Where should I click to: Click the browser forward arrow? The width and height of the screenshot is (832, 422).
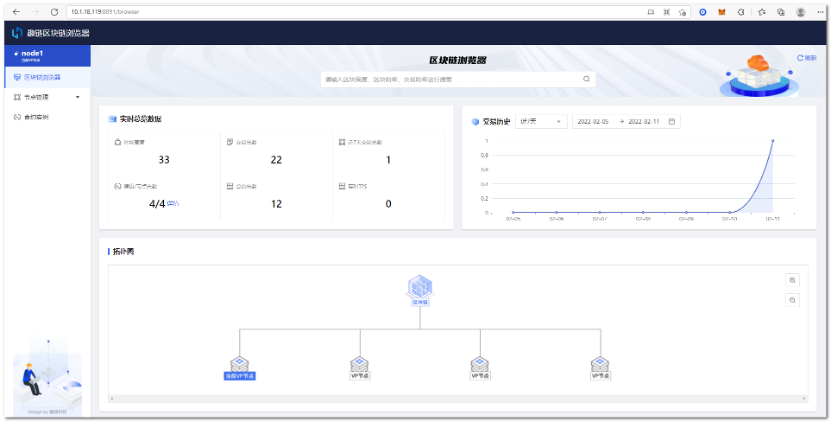(36, 12)
